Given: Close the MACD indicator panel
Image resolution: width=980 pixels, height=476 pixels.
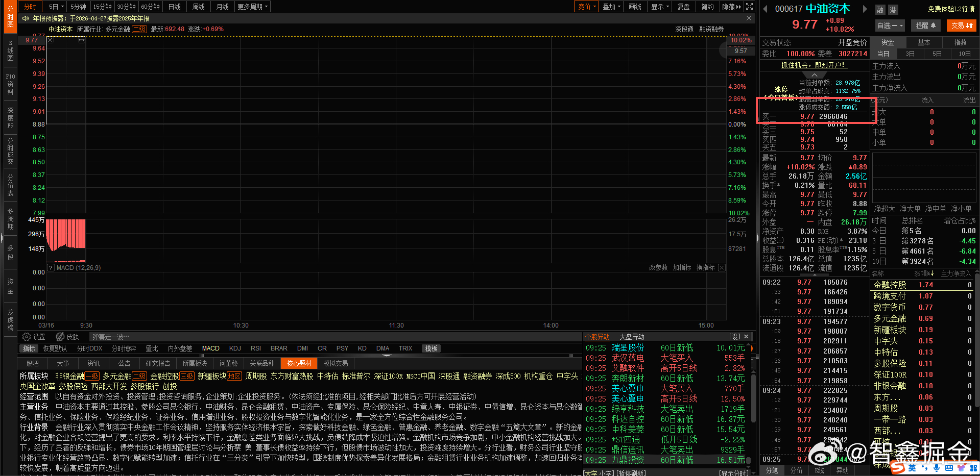Looking at the screenshot, I should [722, 268].
